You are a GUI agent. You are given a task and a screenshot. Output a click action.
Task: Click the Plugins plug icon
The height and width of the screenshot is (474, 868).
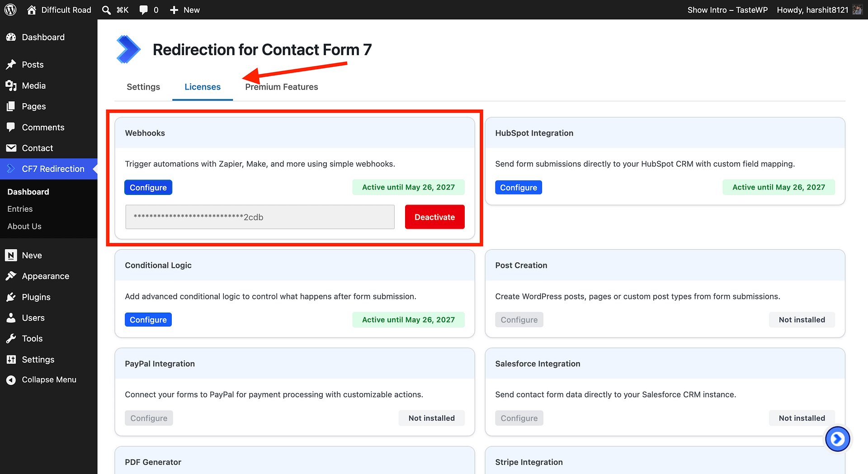[x=11, y=297]
